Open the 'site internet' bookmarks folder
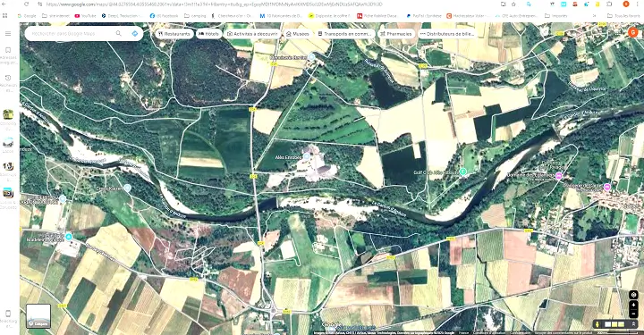 point(55,15)
